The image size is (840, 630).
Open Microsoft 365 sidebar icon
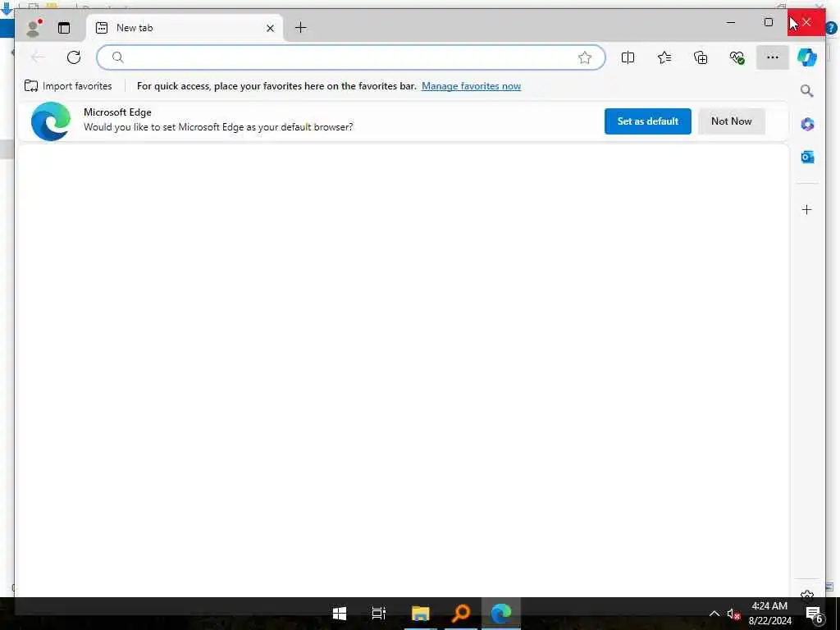pyautogui.click(x=807, y=125)
